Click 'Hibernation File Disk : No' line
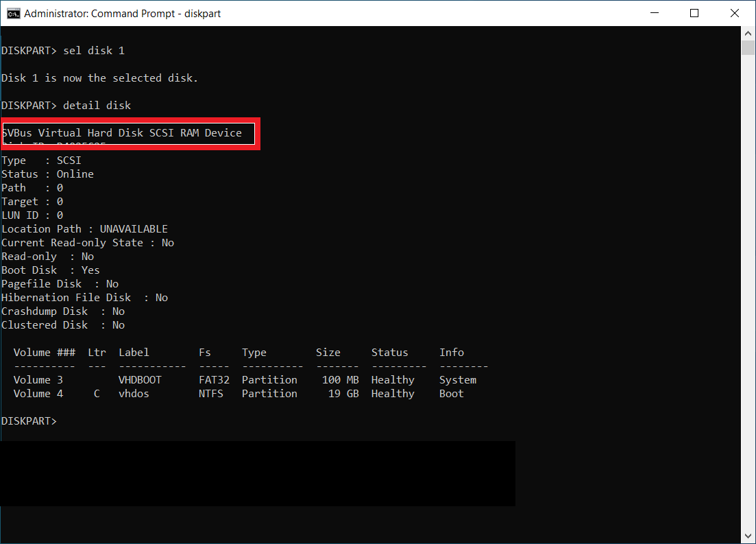756x544 pixels. click(84, 298)
